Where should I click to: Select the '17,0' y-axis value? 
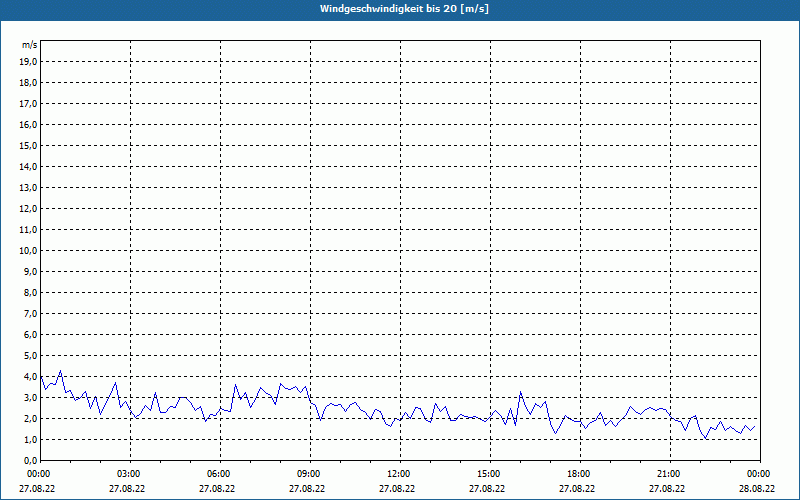click(28, 104)
